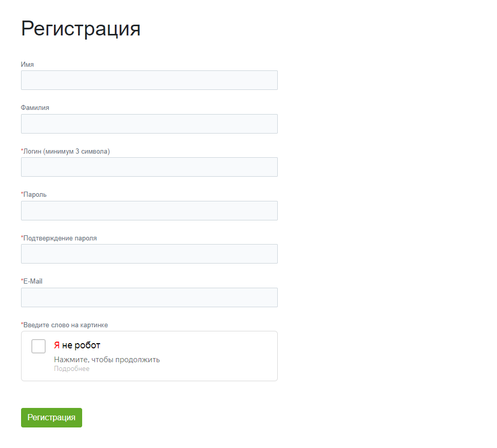
Task: Click the 'Логин (минимум 3 символа)' label
Action: click(66, 152)
